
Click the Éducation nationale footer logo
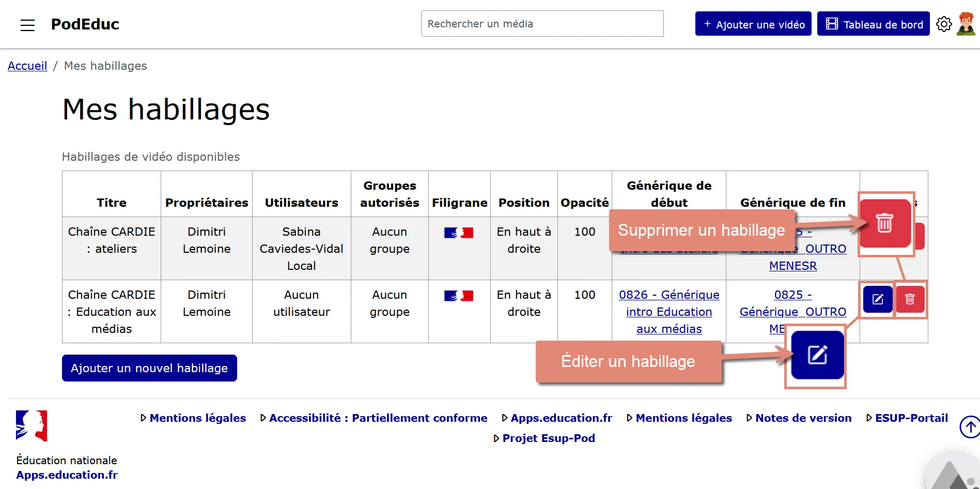click(x=32, y=426)
